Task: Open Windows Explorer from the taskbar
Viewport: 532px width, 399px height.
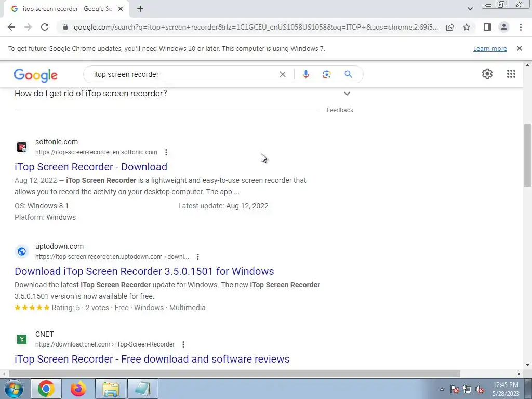Action: point(111,389)
